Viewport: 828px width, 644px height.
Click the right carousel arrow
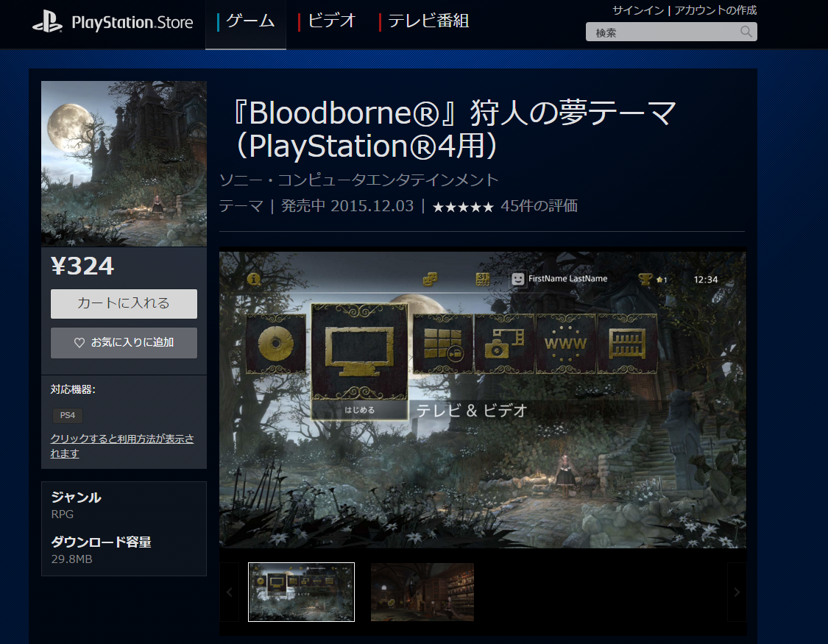pyautogui.click(x=737, y=592)
